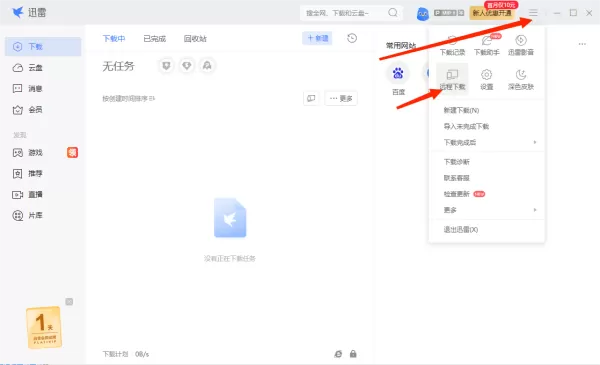Open 设置 gear icon in the menu
This screenshot has width=600, height=365.
tap(487, 80)
